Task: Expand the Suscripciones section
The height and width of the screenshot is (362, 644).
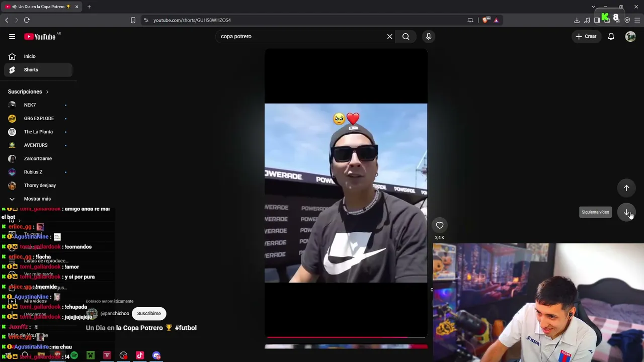Action: (28, 92)
